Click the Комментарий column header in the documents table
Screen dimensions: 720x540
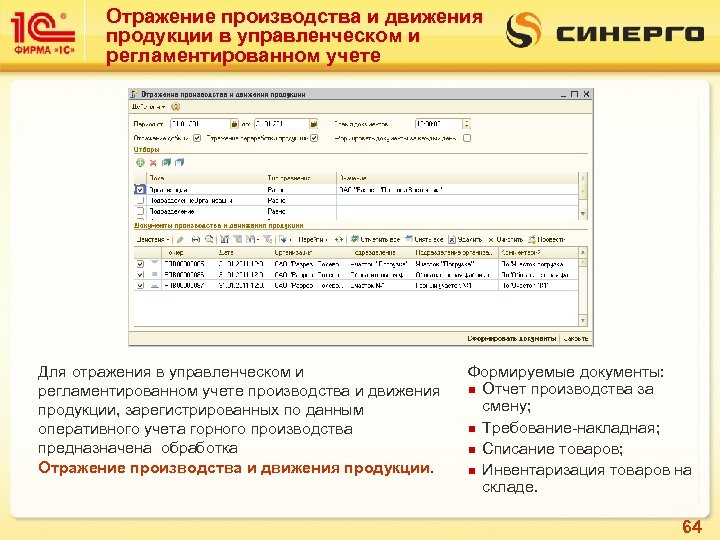tap(539, 252)
